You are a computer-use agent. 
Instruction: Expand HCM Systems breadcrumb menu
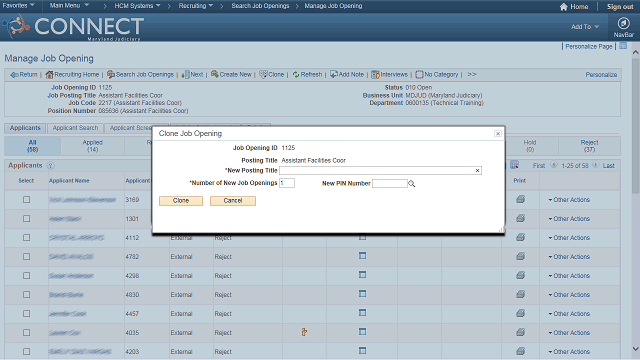click(138, 6)
